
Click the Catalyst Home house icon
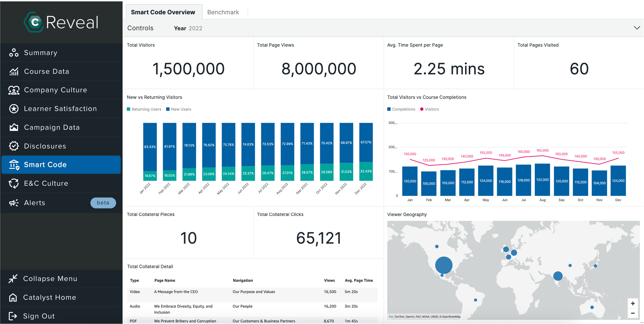(x=13, y=297)
